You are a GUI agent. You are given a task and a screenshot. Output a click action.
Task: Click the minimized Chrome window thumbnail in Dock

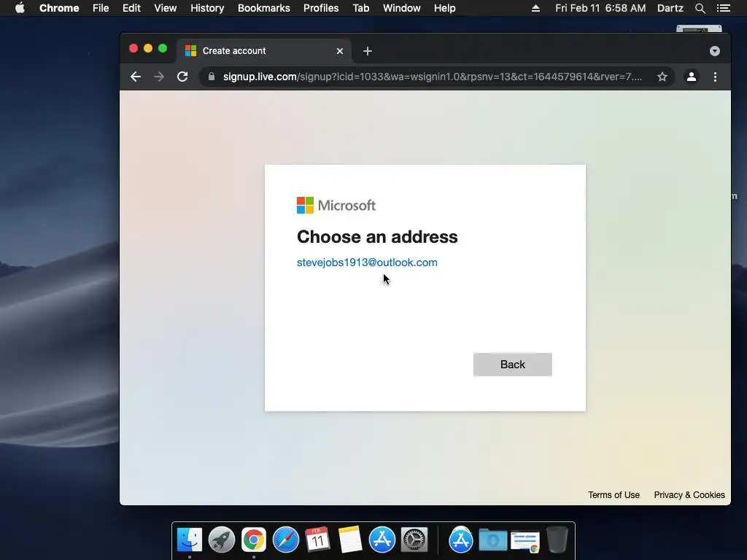[525, 542]
